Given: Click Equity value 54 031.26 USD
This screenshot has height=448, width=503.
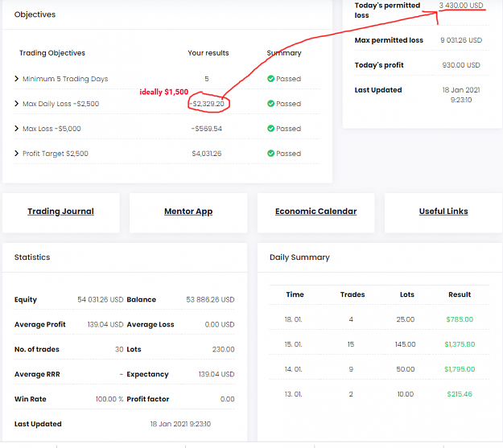Looking at the screenshot, I should coord(100,299).
